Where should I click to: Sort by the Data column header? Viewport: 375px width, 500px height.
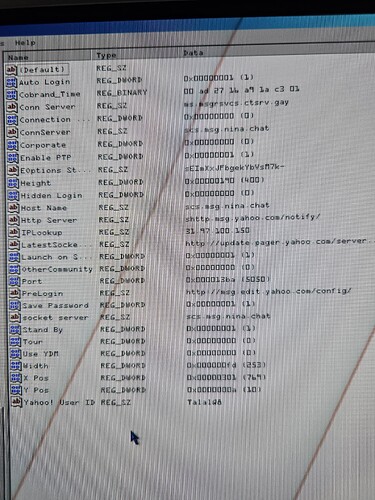(x=277, y=52)
